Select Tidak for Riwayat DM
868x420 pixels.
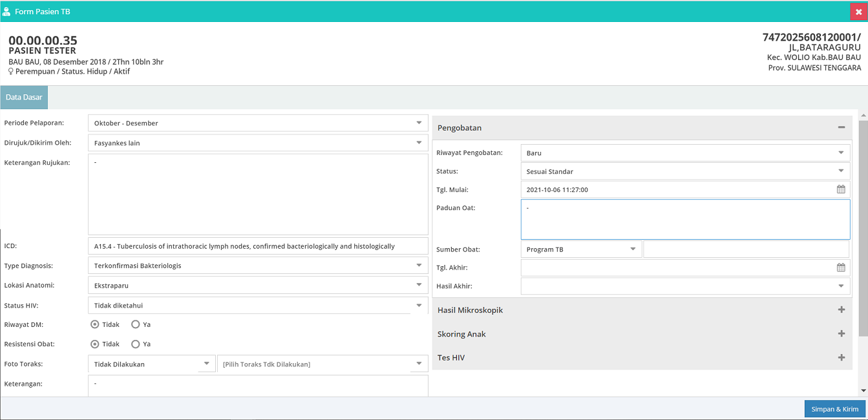(x=95, y=324)
